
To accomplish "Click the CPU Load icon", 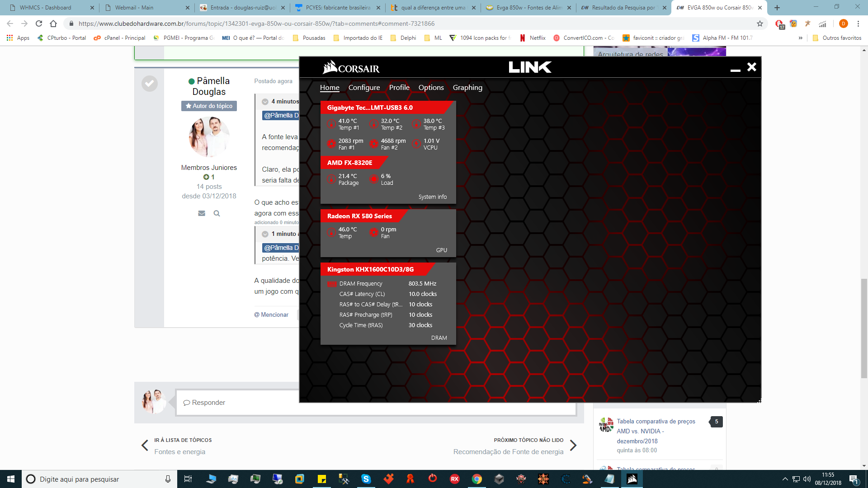I will [374, 179].
